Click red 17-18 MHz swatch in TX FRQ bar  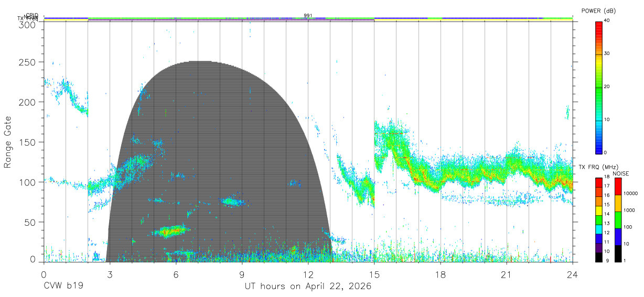click(599, 182)
